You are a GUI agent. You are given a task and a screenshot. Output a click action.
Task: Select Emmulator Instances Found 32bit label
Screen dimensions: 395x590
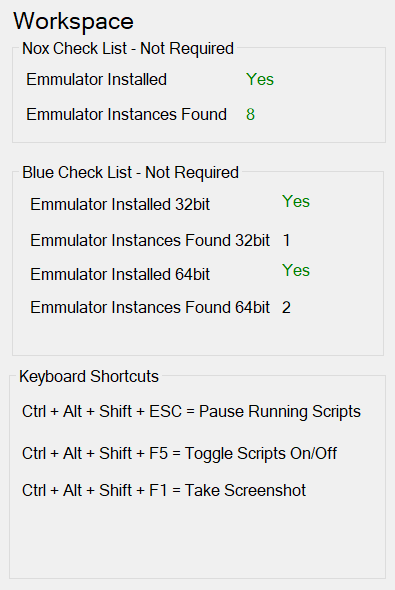150,240
